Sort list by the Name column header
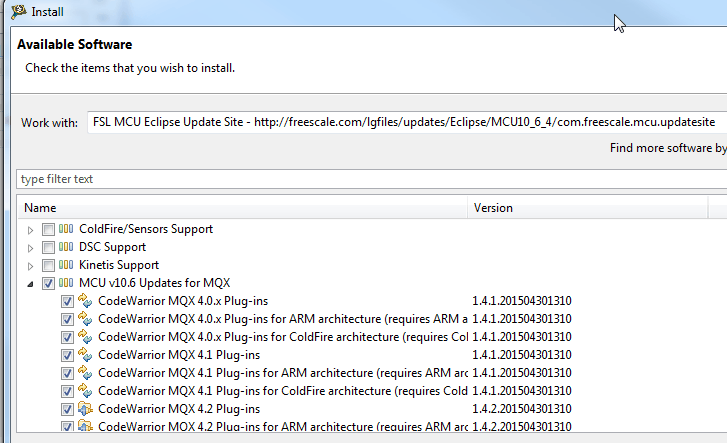The image size is (727, 443). [x=240, y=208]
